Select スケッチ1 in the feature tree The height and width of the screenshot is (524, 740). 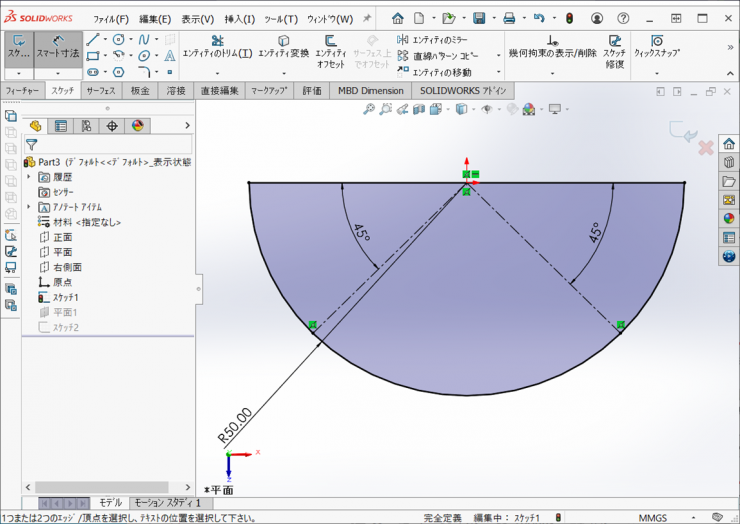tap(65, 297)
